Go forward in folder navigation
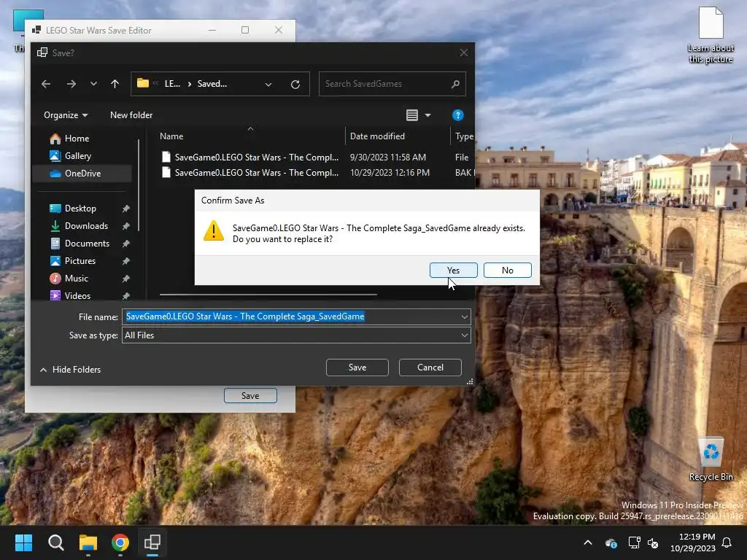 71,84
